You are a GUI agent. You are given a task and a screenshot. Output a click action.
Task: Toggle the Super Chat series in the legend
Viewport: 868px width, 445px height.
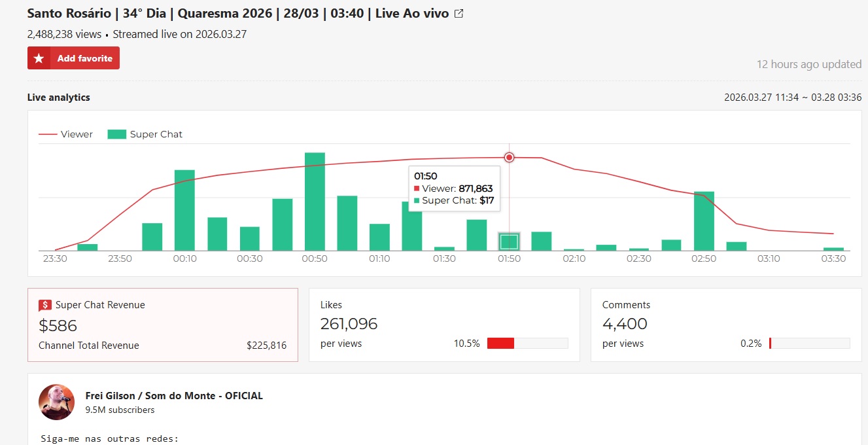pos(145,134)
